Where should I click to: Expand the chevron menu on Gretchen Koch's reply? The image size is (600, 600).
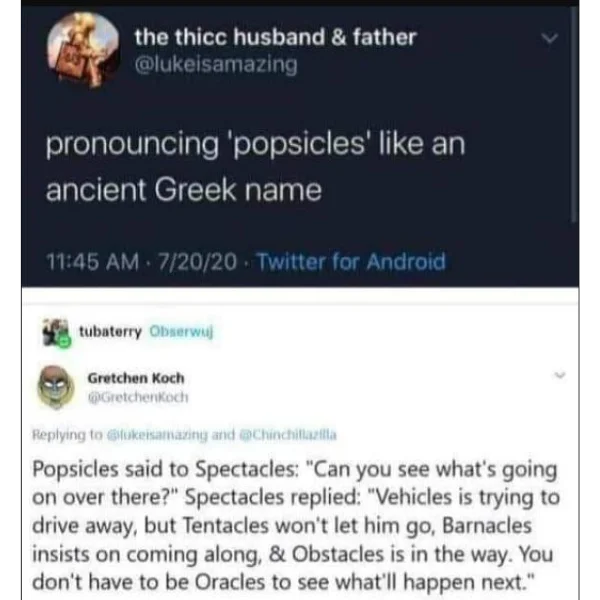tap(560, 375)
